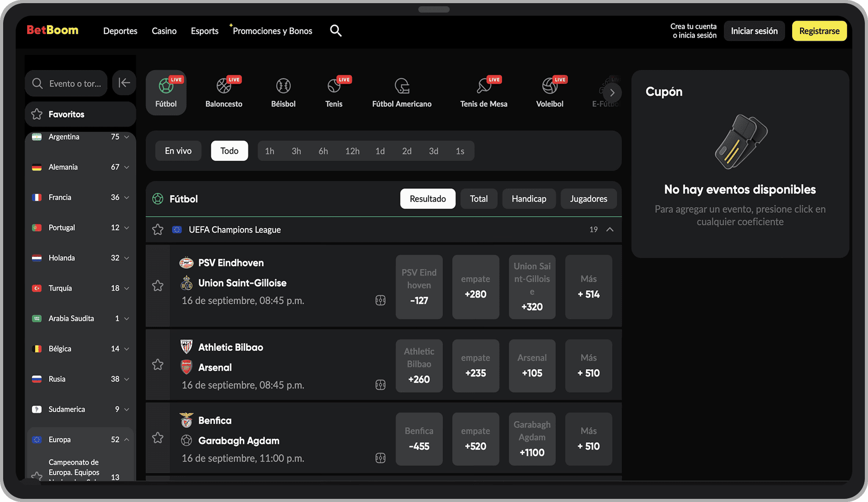Expand the Arabia Saudita country list
The image size is (868, 502).
[127, 318]
